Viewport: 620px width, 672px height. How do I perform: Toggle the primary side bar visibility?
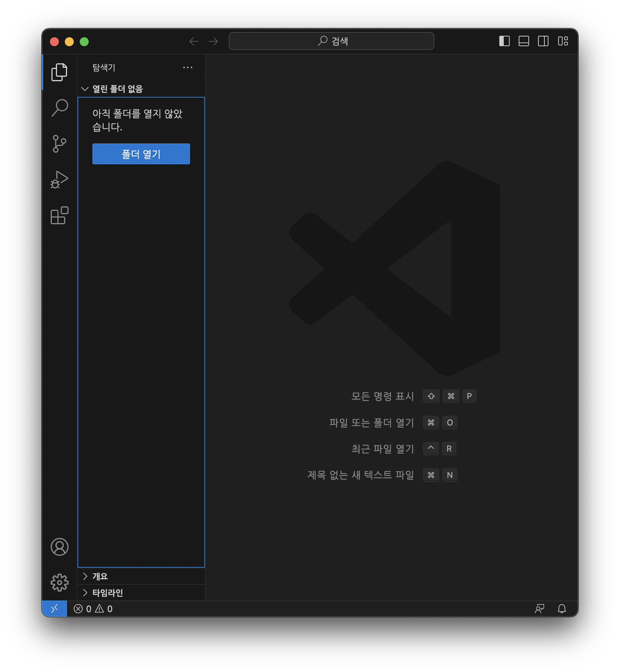click(504, 41)
